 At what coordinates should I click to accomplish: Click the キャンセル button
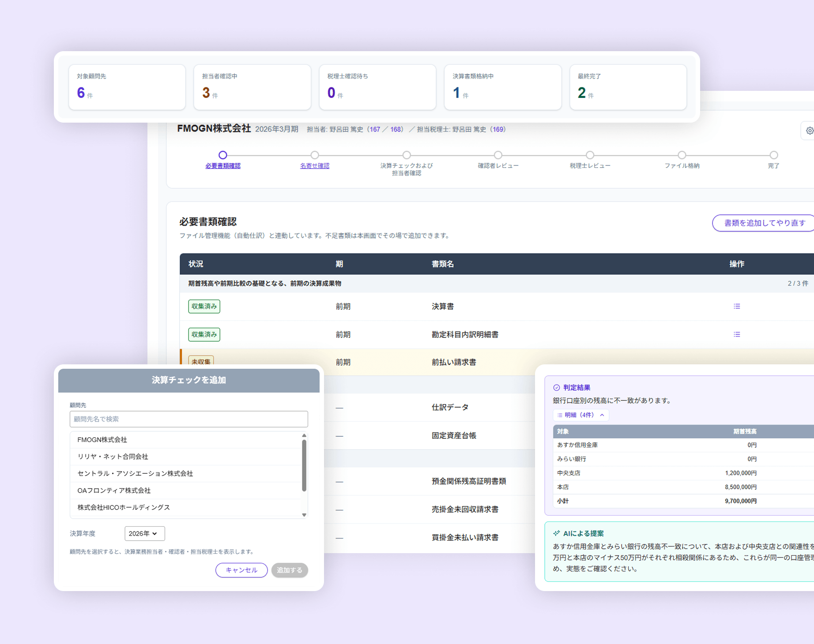241,570
